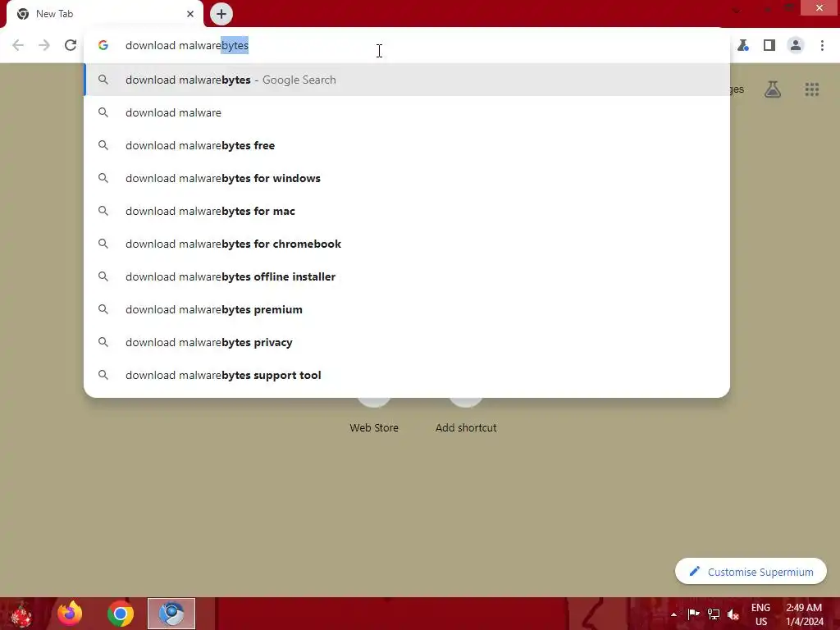Click the browser forward arrow
The width and height of the screenshot is (840, 630).
44,46
